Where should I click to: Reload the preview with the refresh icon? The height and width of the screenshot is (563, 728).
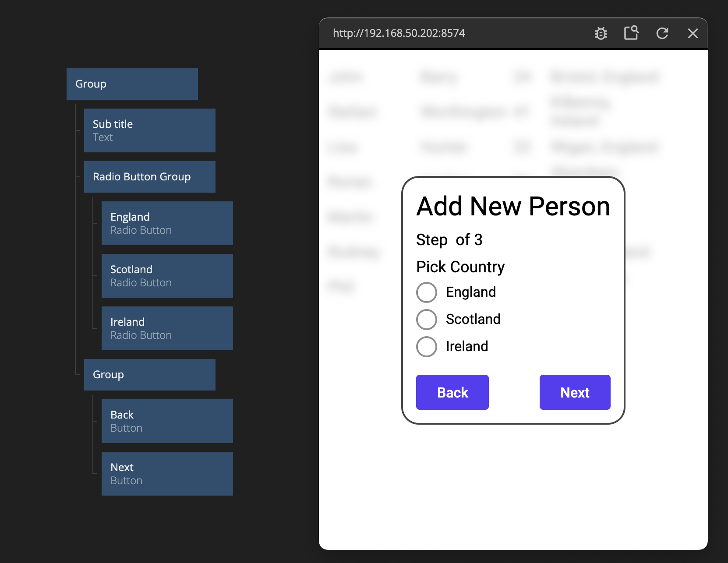(x=662, y=33)
